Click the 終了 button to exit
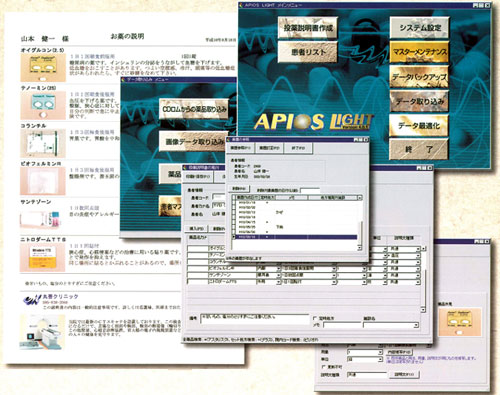Screen dimensions: 500x395 coord(419,149)
